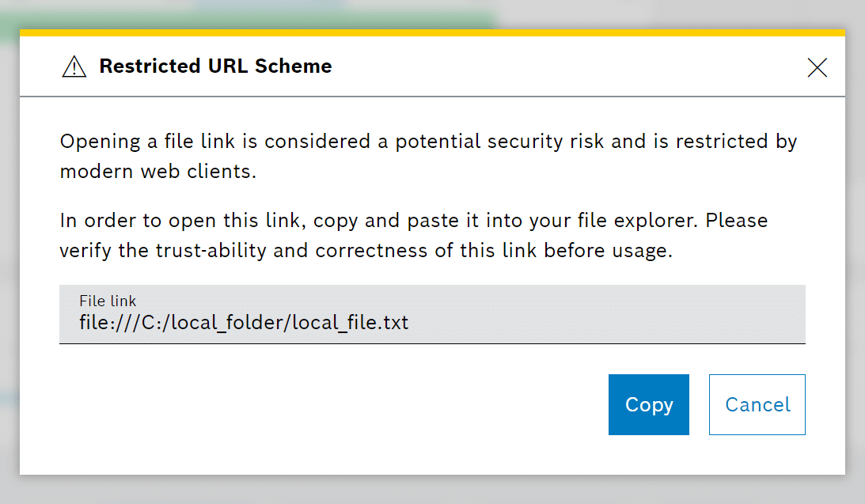The image size is (865, 504).
Task: Click the phrase "modern web clients"
Action: (x=157, y=172)
